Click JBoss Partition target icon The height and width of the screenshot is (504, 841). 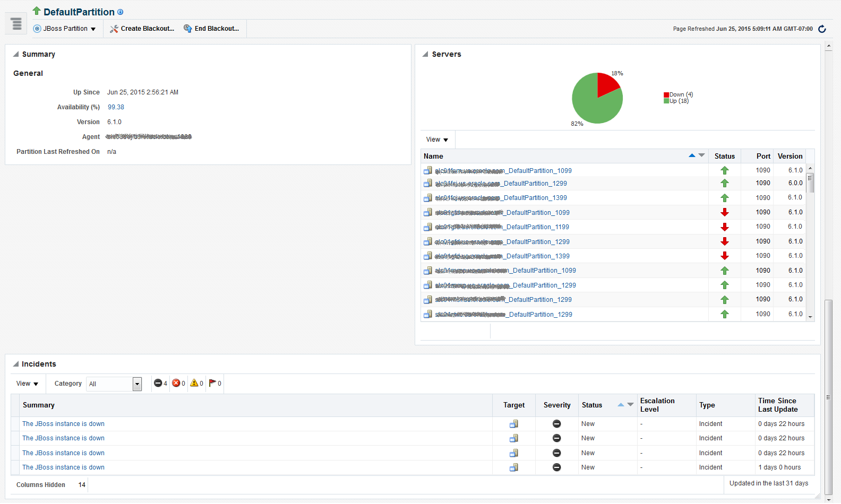37,29
